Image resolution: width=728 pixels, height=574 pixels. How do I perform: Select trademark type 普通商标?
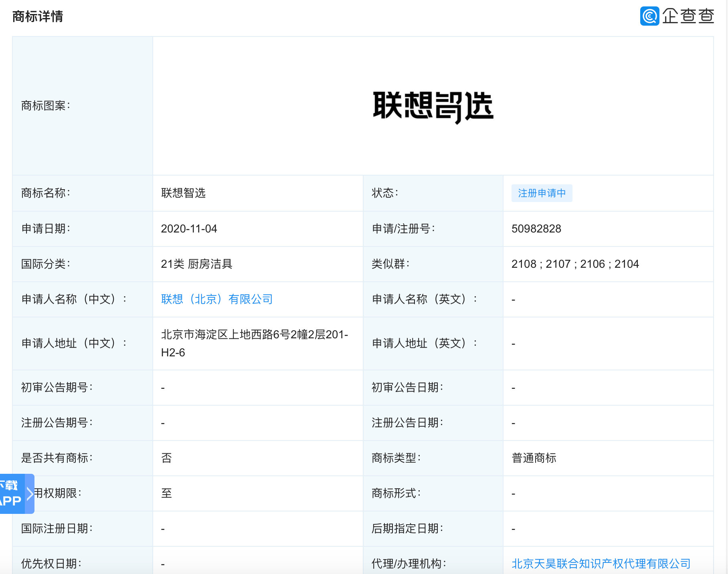(534, 458)
